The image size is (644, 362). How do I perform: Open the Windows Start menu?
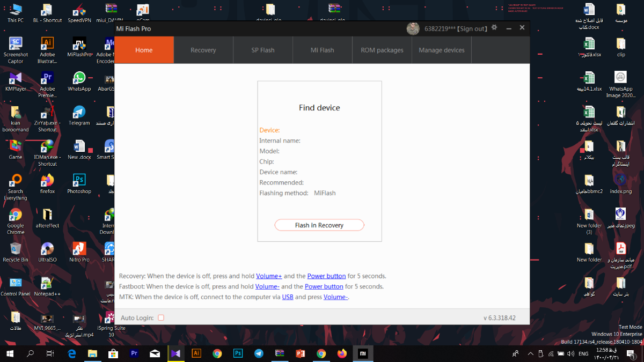click(x=10, y=353)
